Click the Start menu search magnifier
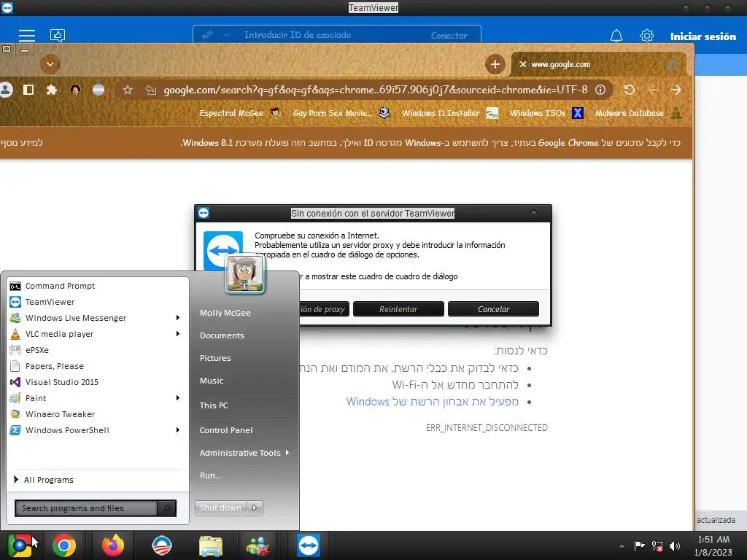The width and height of the screenshot is (747, 560). (x=167, y=508)
